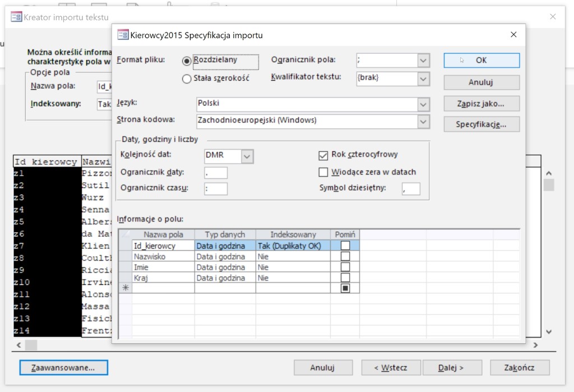Open the Specyfikacje... list

(x=482, y=124)
